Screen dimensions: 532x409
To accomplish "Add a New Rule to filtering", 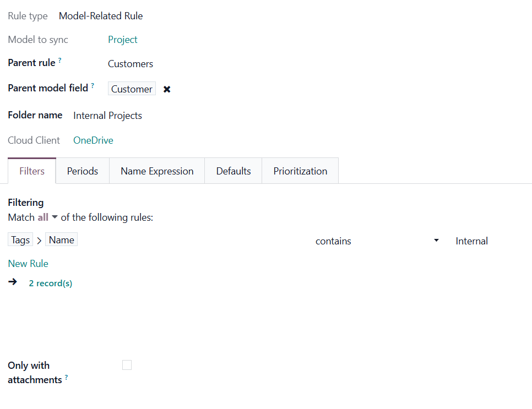I will coord(28,264).
